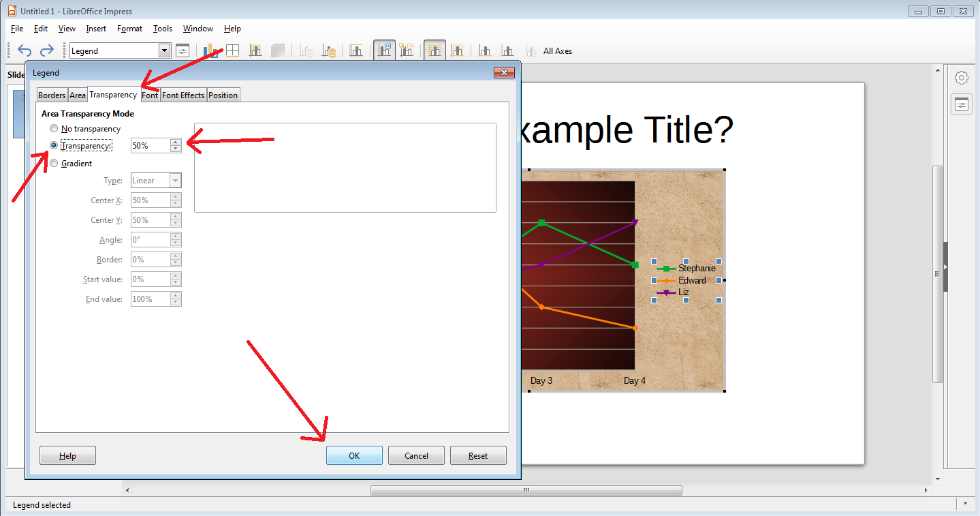Open the Edit menu
The image size is (980, 516).
41,29
